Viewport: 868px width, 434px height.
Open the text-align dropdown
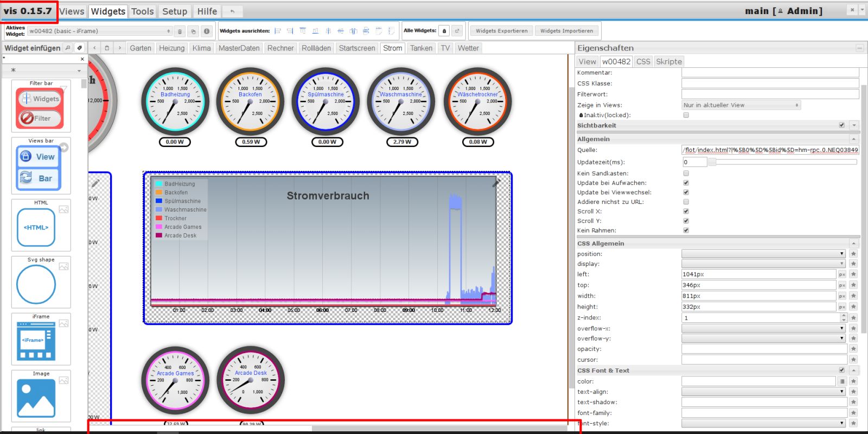pos(764,392)
